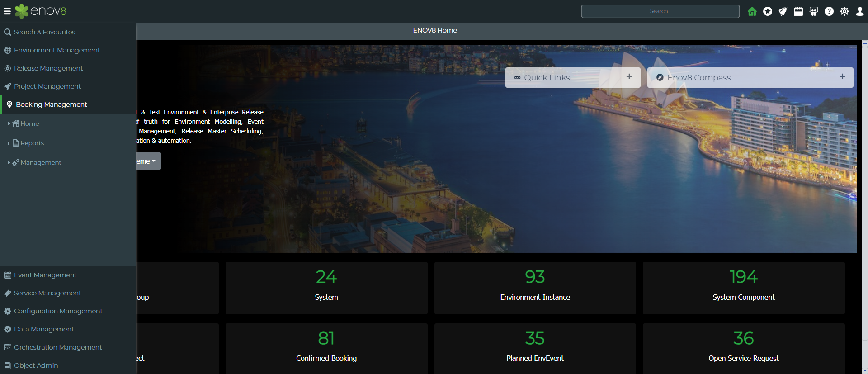Click the Environment Management globe icon

click(8, 50)
